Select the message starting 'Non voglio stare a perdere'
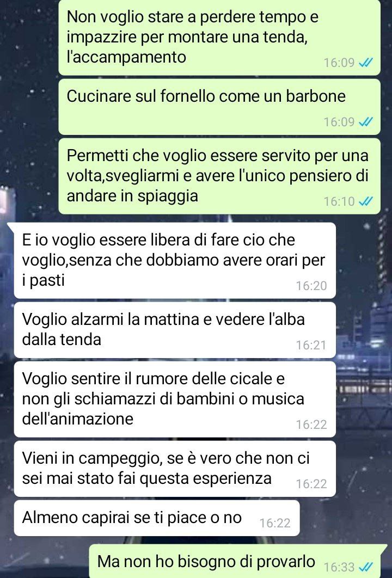392x578 pixels. tap(219, 37)
